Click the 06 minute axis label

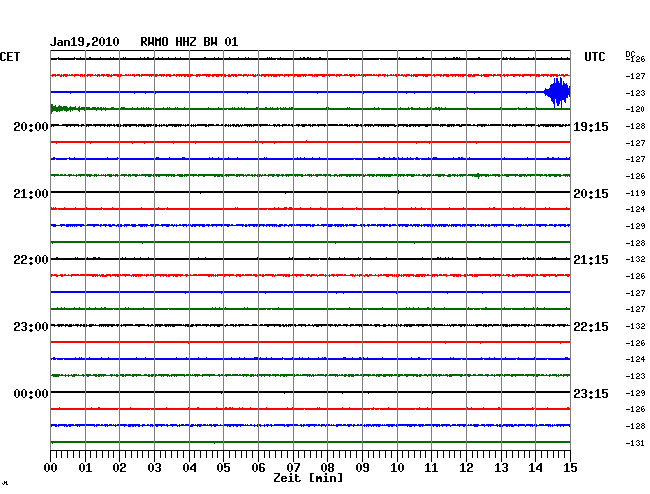coord(258,468)
